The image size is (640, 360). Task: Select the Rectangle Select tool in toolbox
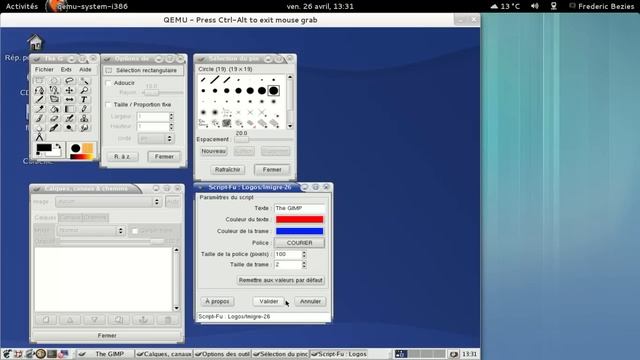pos(39,80)
